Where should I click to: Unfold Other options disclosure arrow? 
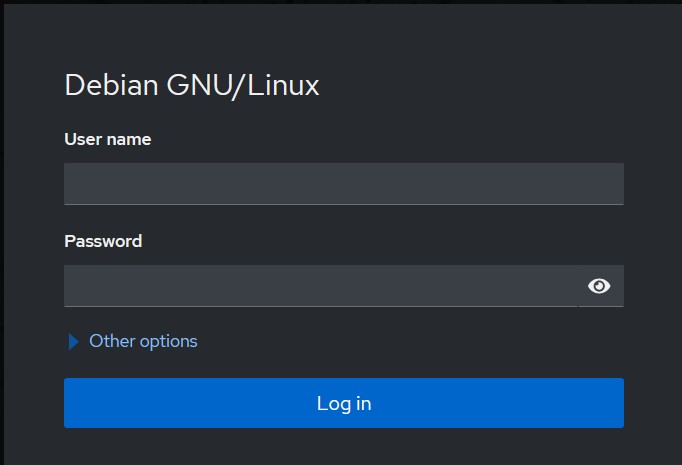(74, 341)
